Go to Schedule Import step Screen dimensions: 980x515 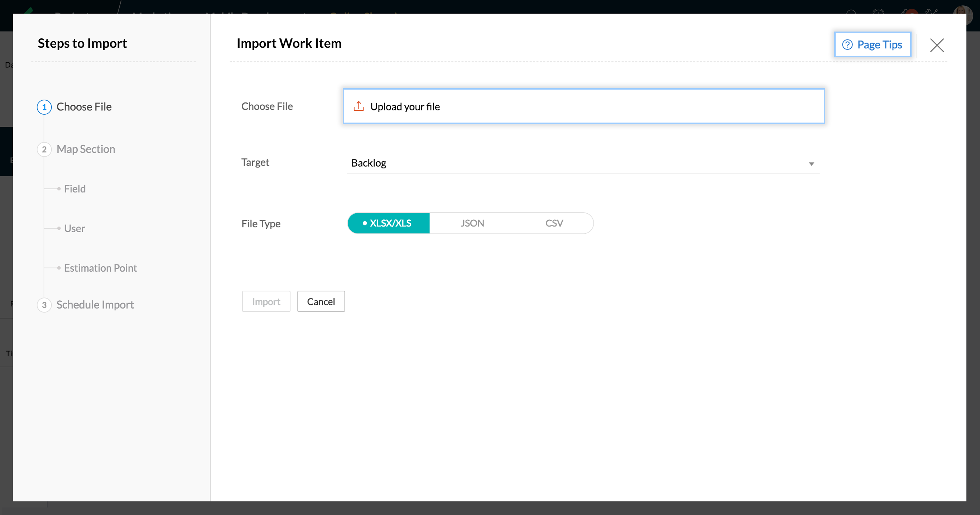point(95,305)
